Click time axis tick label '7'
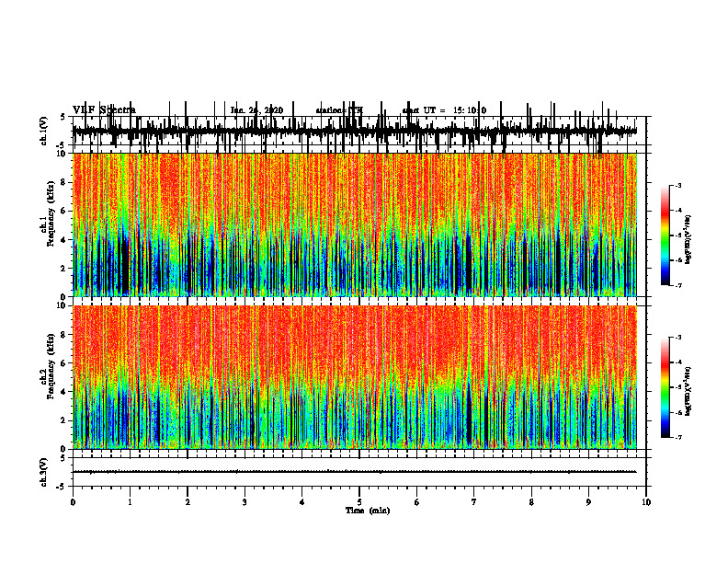Image resolution: width=728 pixels, height=563 pixels. point(474,502)
